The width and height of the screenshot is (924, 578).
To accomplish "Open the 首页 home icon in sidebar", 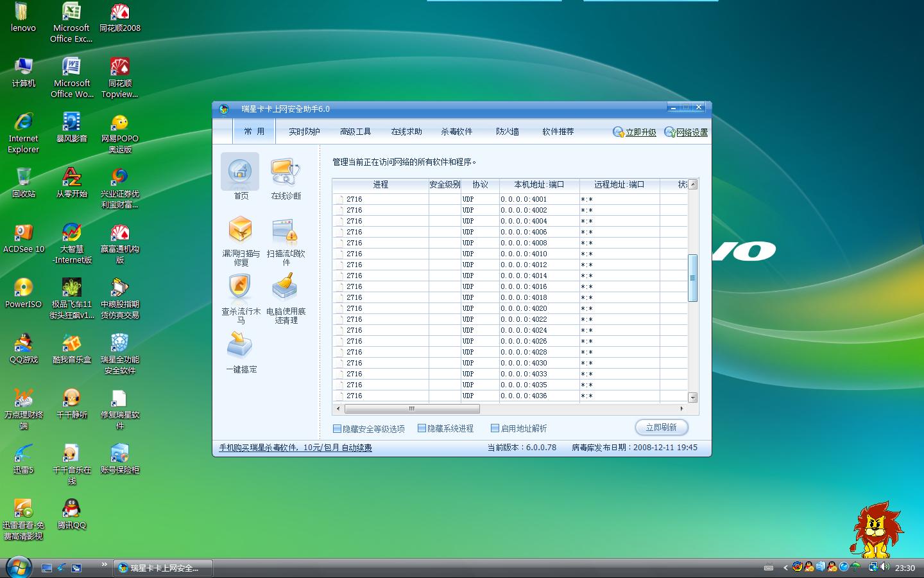I will click(240, 172).
